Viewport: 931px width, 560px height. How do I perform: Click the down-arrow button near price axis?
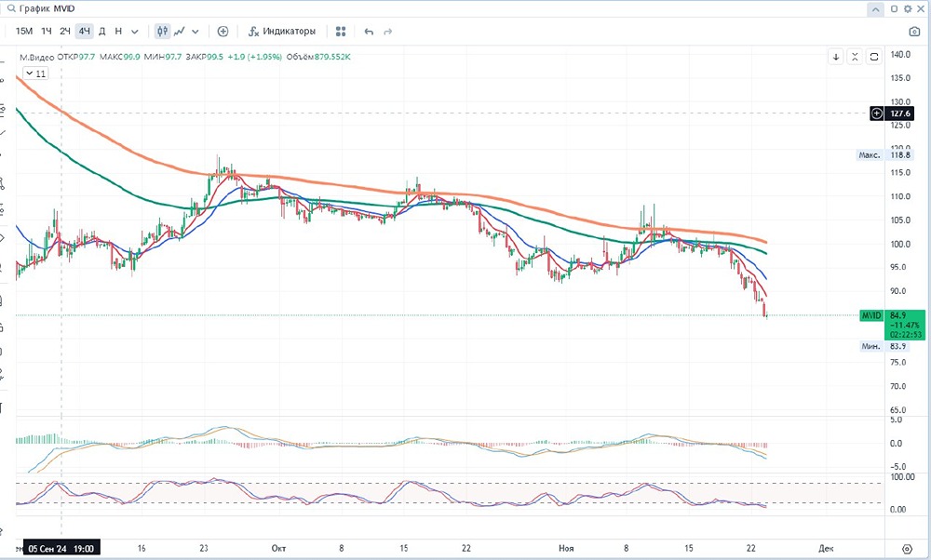[836, 57]
